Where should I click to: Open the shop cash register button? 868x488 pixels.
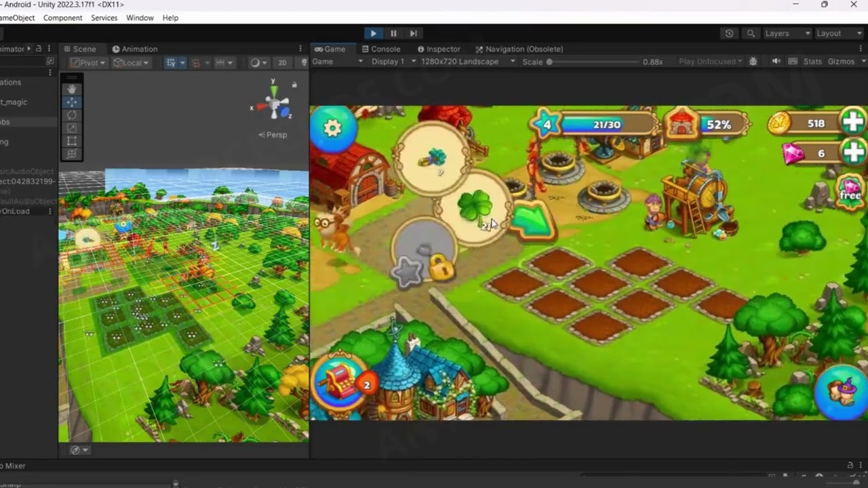tap(340, 383)
